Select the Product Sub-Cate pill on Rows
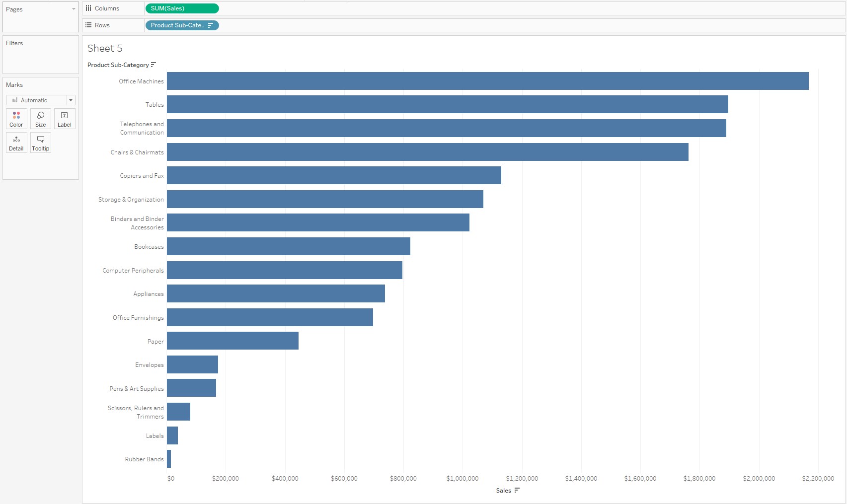Image resolution: width=847 pixels, height=504 pixels. pos(182,25)
